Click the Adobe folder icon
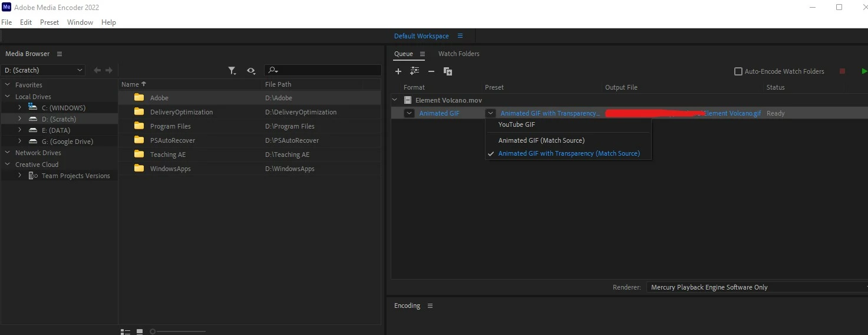 coord(139,97)
